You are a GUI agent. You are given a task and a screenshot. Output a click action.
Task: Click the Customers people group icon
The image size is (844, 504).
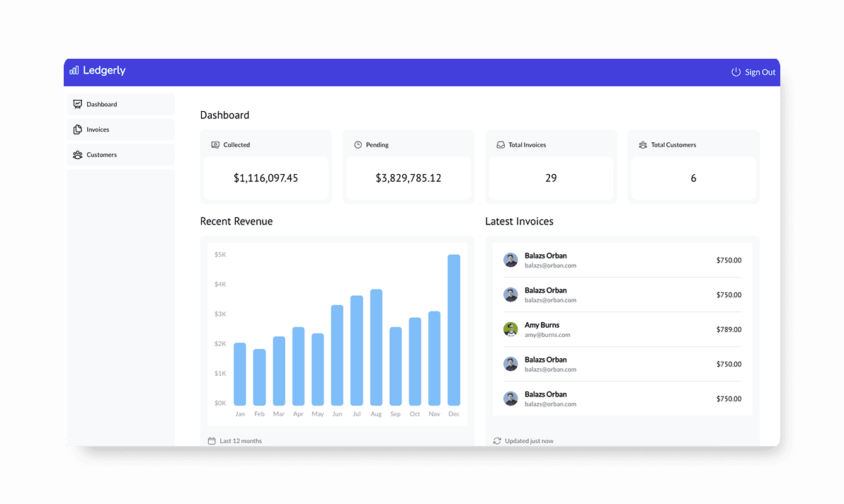coord(77,155)
